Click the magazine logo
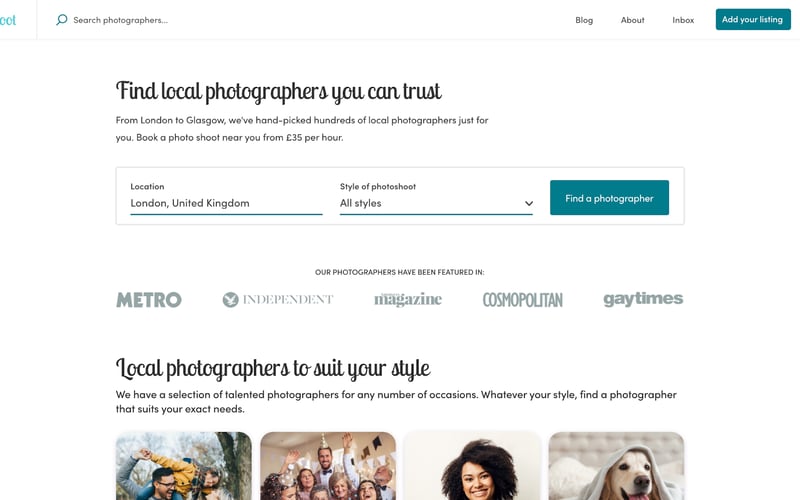Image resolution: width=800 pixels, height=500 pixels. [408, 299]
